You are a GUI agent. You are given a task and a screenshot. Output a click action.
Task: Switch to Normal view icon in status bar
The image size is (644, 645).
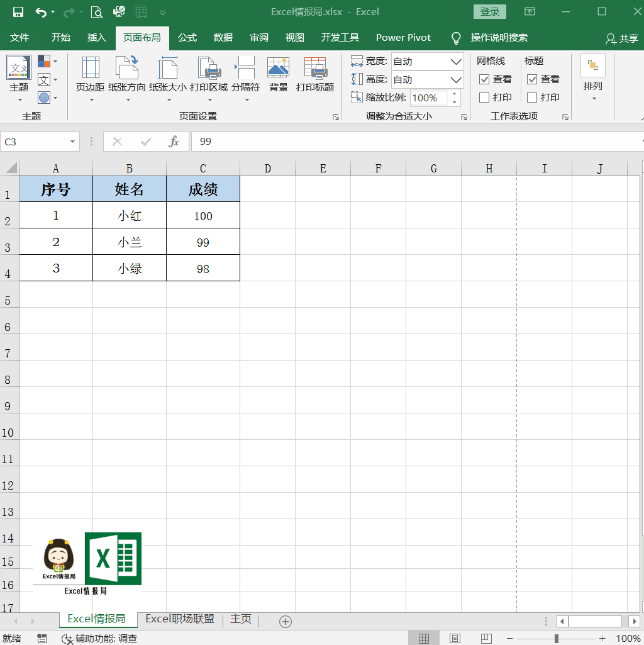point(424,639)
